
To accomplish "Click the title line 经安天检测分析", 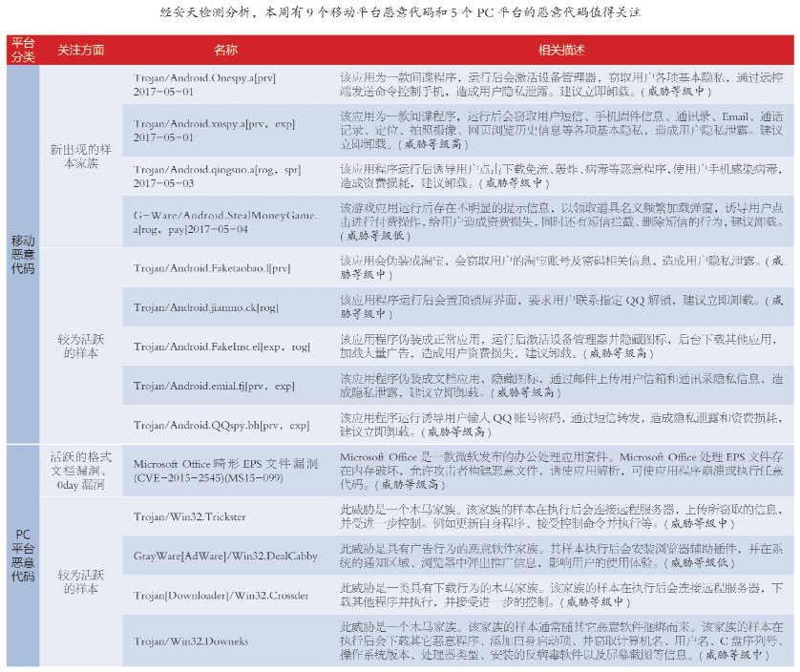I will tap(401, 12).
